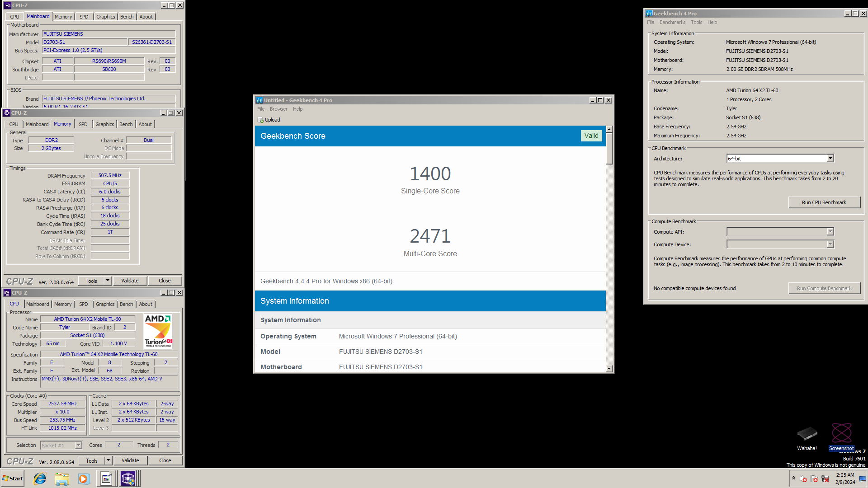Image resolution: width=868 pixels, height=488 pixels.
Task: Click Close in bottom CPU-Z window
Action: click(x=165, y=460)
